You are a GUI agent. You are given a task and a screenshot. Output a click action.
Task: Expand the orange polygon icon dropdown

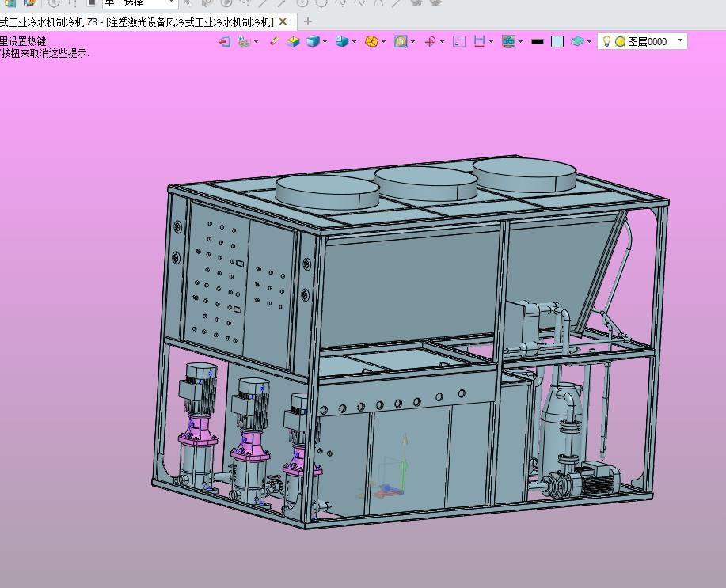point(383,42)
